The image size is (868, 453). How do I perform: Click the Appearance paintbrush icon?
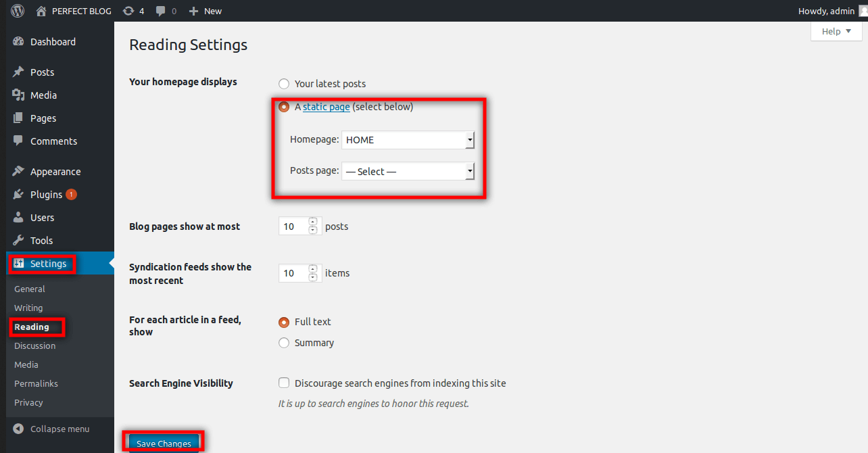[18, 172]
